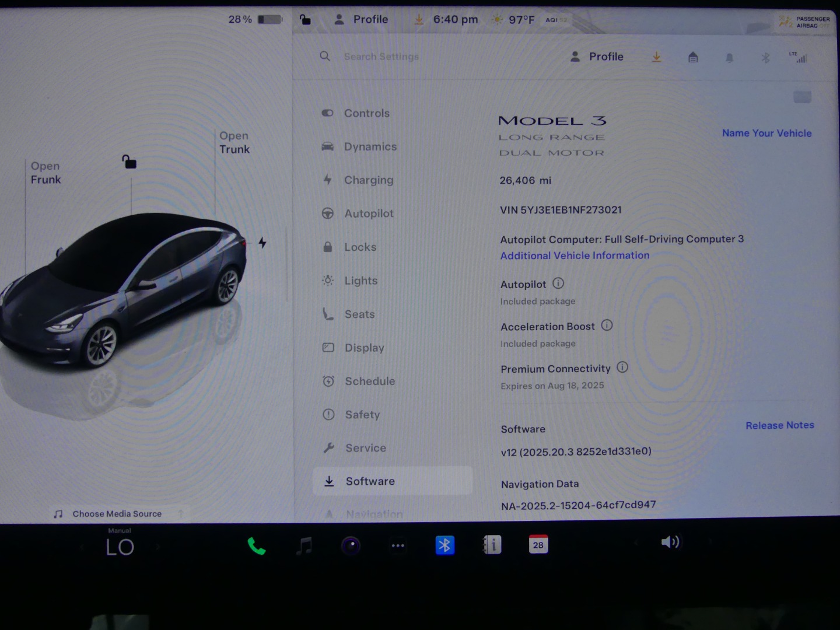
Task: Tap the 97°F outside temperature
Action: point(521,19)
